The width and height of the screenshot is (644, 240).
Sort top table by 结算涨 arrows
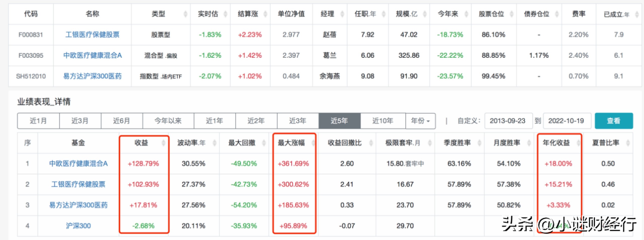click(x=265, y=14)
